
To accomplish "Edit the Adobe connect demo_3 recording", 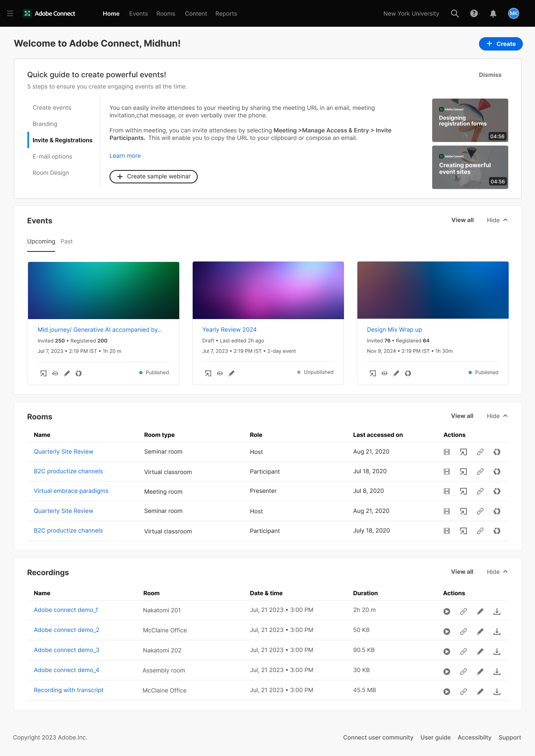I will click(480, 652).
